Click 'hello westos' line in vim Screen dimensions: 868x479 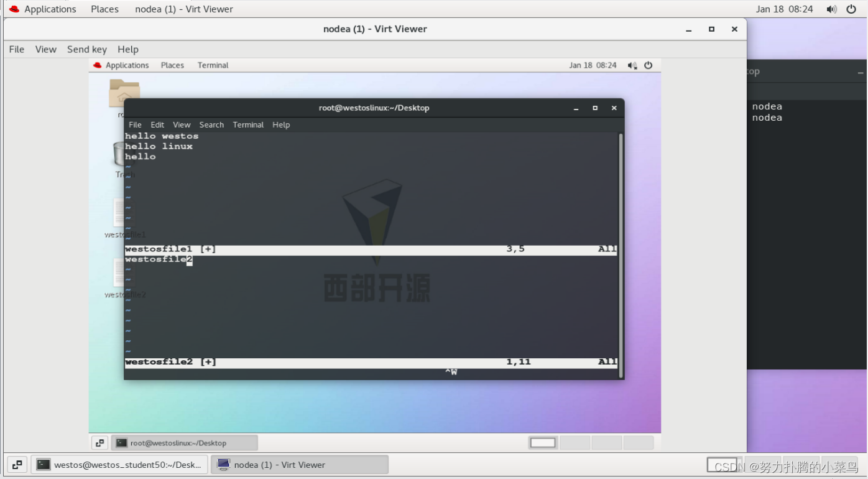[162, 136]
